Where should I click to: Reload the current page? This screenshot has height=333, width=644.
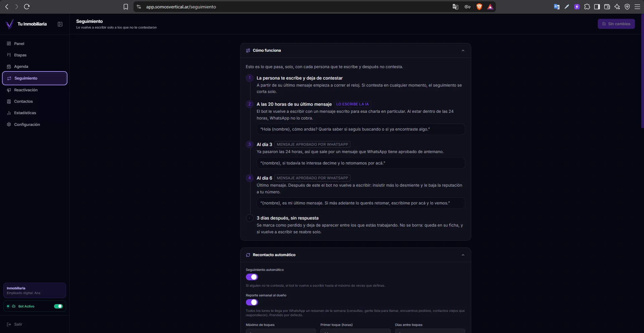(x=27, y=7)
